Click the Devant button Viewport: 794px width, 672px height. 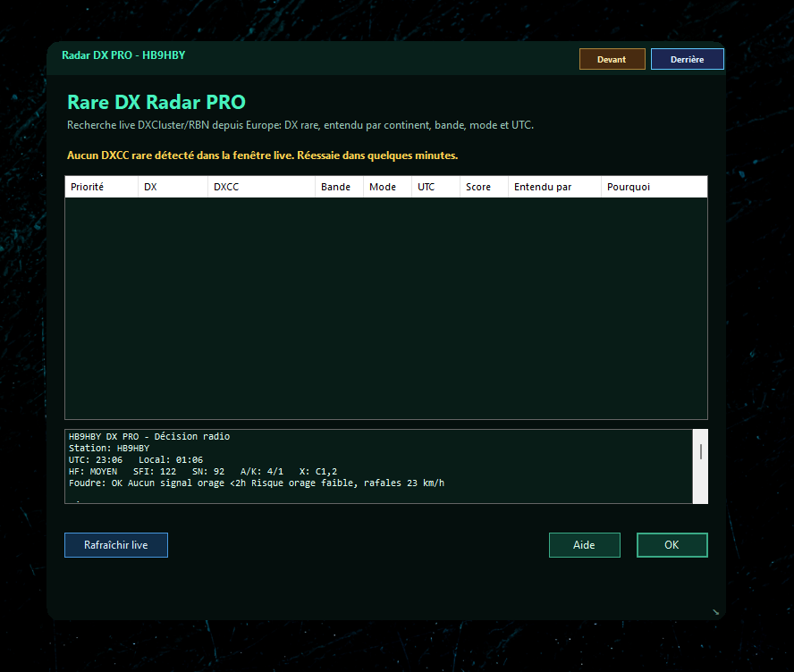click(x=612, y=59)
